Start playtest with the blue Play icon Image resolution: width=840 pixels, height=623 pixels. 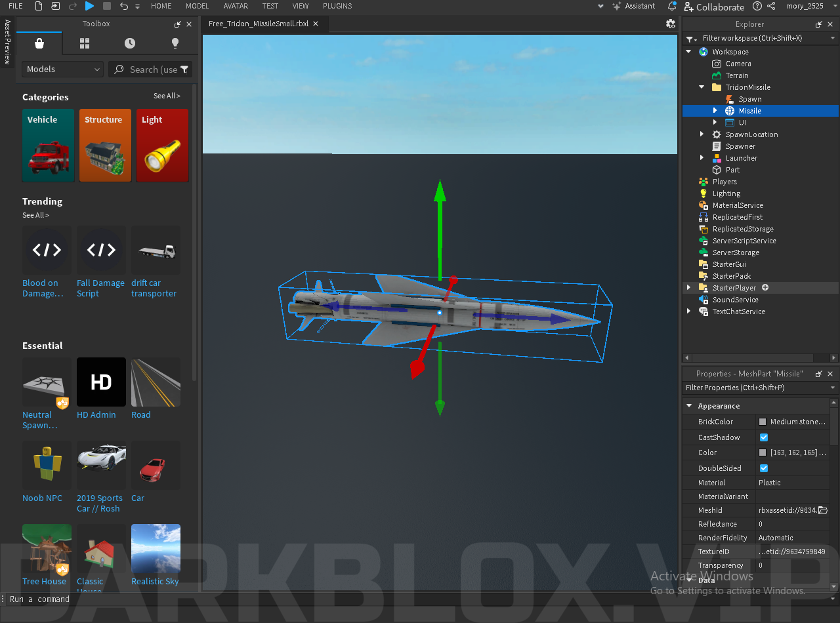(x=89, y=6)
